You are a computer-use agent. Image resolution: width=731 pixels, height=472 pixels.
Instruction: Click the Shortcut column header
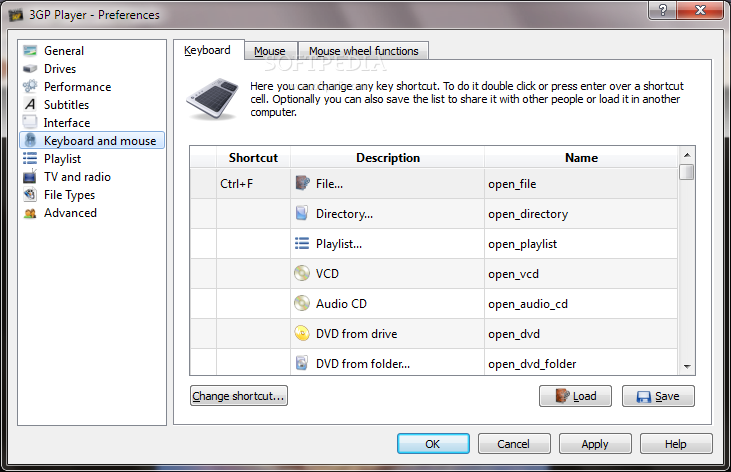[253, 158]
